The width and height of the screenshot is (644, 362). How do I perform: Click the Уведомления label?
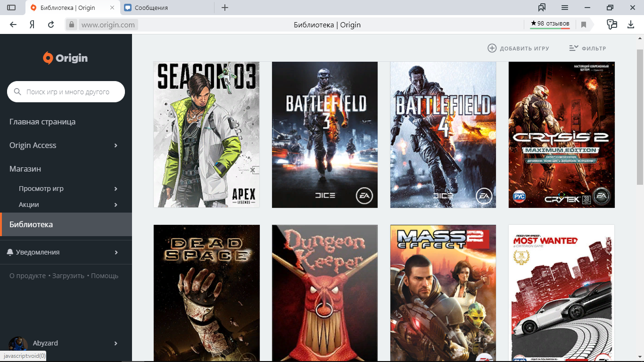pos(38,252)
